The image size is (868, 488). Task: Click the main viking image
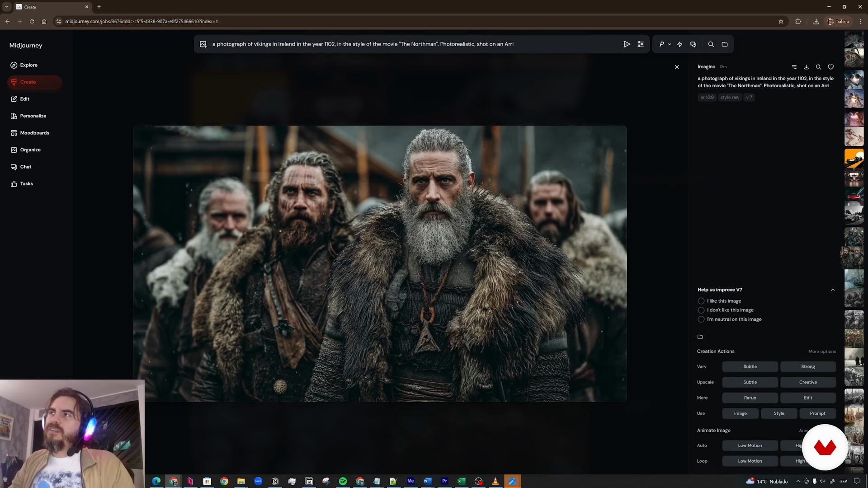click(380, 264)
